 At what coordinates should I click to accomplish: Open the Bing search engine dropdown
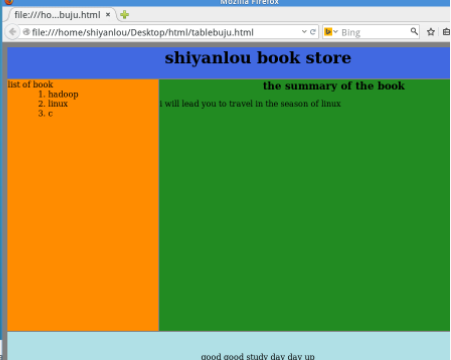point(331,32)
